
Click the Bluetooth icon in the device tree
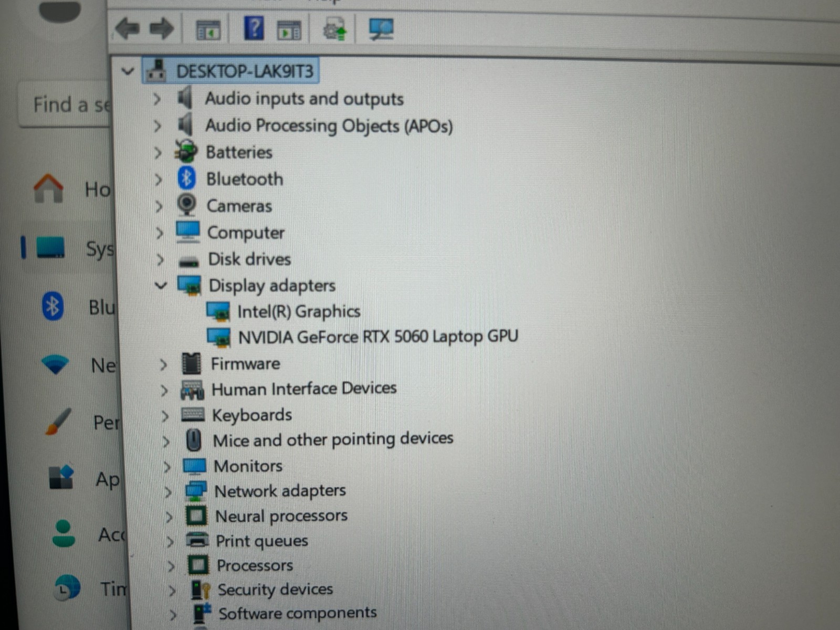tap(186, 178)
